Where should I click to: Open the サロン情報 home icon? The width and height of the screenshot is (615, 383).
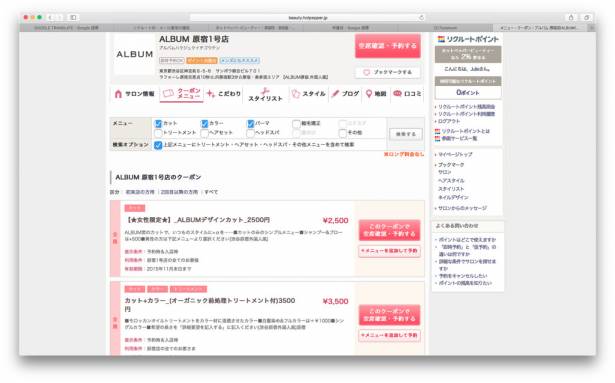pos(118,94)
